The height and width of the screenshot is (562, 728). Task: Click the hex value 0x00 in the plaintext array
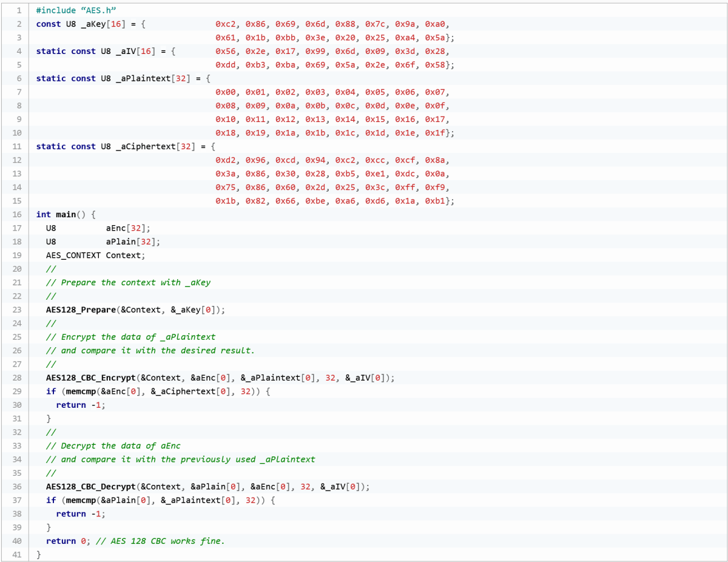coord(226,92)
